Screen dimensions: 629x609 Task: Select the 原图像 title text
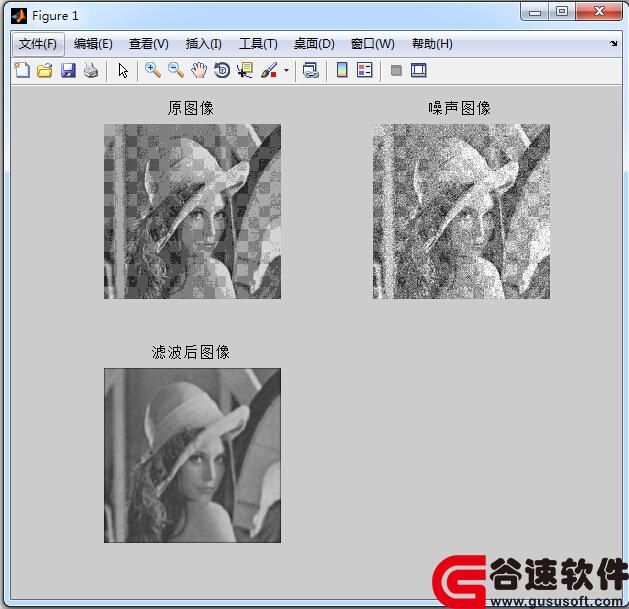191,108
